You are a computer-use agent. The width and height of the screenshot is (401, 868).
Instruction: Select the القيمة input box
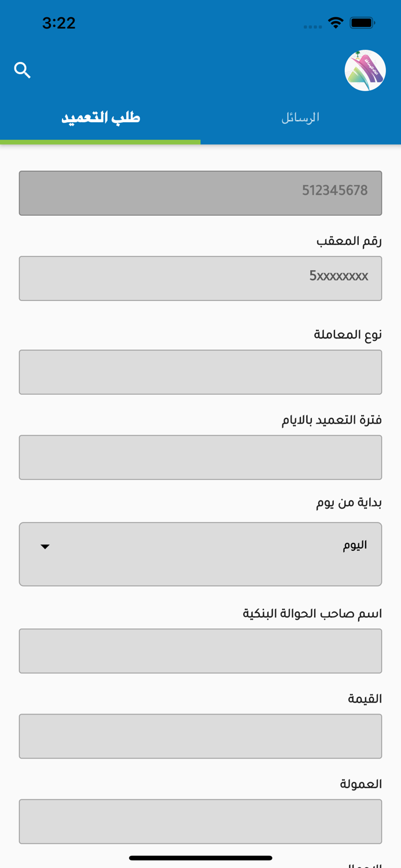pos(200,735)
